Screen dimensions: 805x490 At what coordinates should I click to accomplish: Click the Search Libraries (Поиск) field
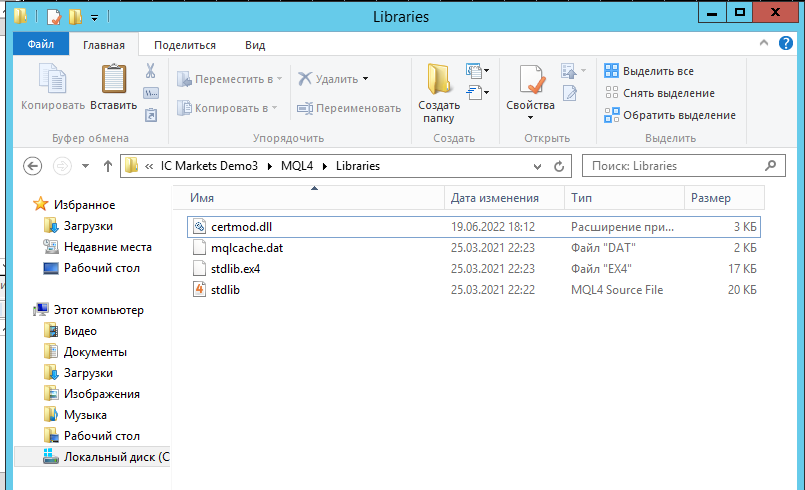pyautogui.click(x=683, y=166)
